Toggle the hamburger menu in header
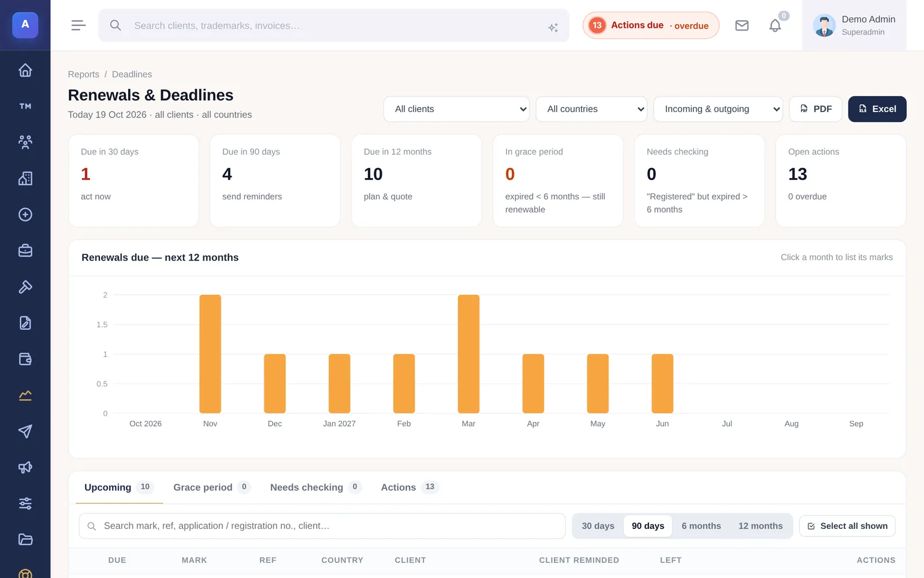Screen dimensions: 924x578 click(79, 25)
